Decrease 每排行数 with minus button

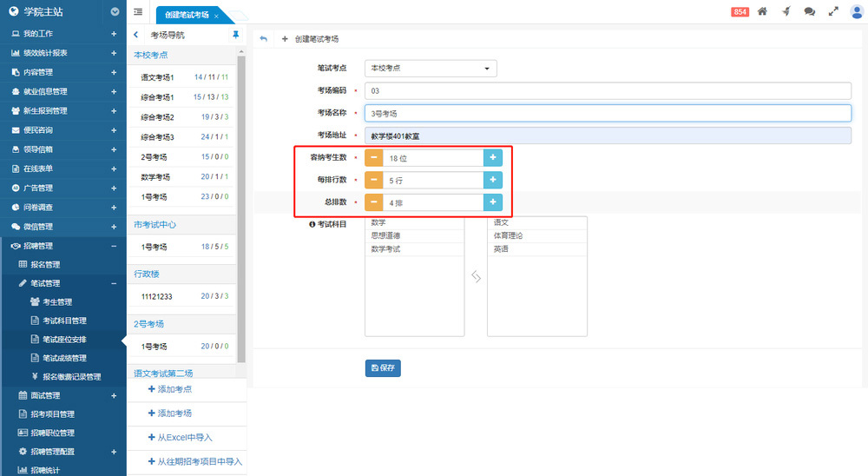(x=373, y=180)
